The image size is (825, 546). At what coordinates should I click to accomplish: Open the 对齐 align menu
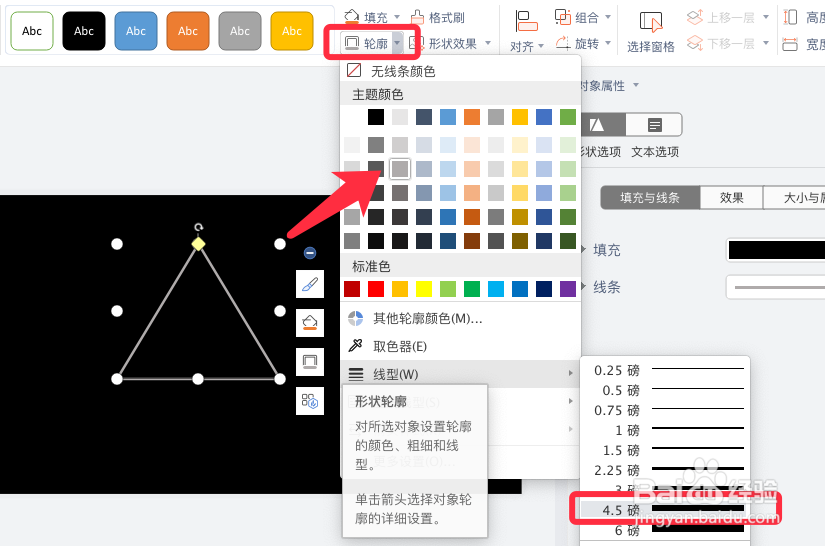pyautogui.click(x=526, y=32)
